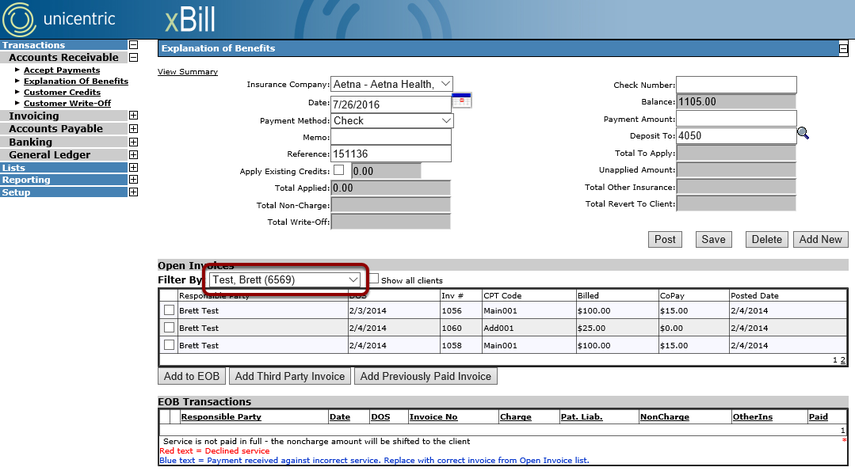Sort EOB Transactions by OtherIns

[752, 416]
